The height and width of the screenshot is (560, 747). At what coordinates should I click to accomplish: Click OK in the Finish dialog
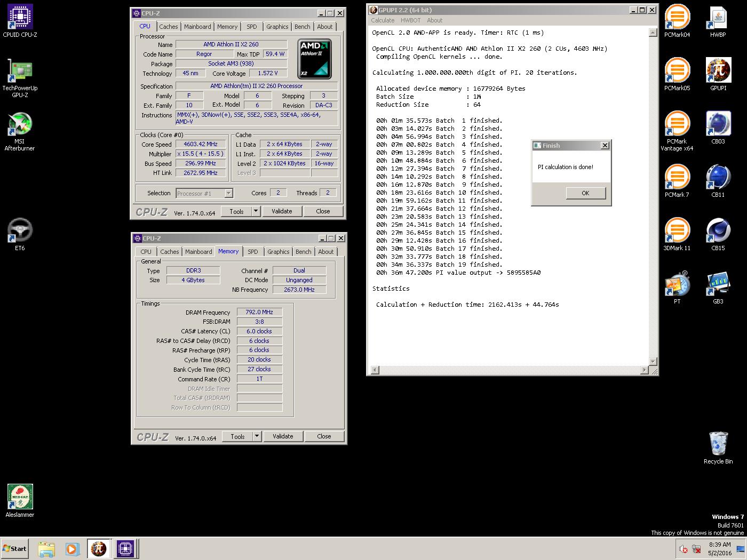click(585, 193)
